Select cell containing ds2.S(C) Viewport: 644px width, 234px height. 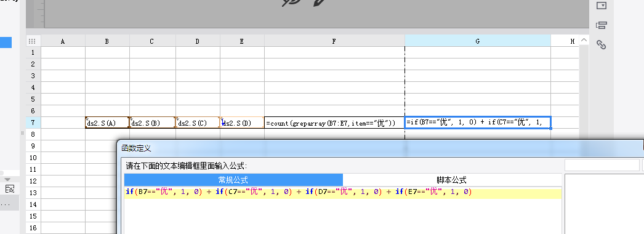[198, 123]
